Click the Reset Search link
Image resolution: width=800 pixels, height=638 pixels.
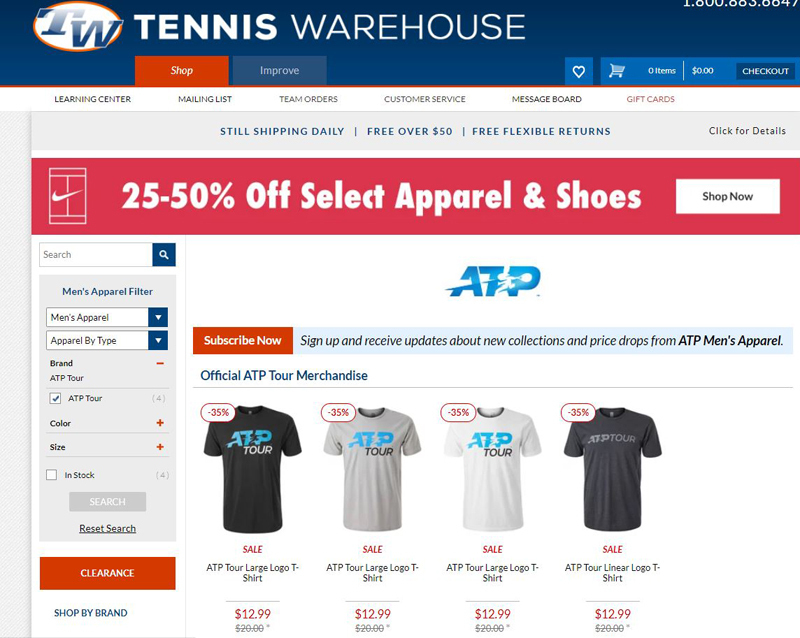[108, 528]
